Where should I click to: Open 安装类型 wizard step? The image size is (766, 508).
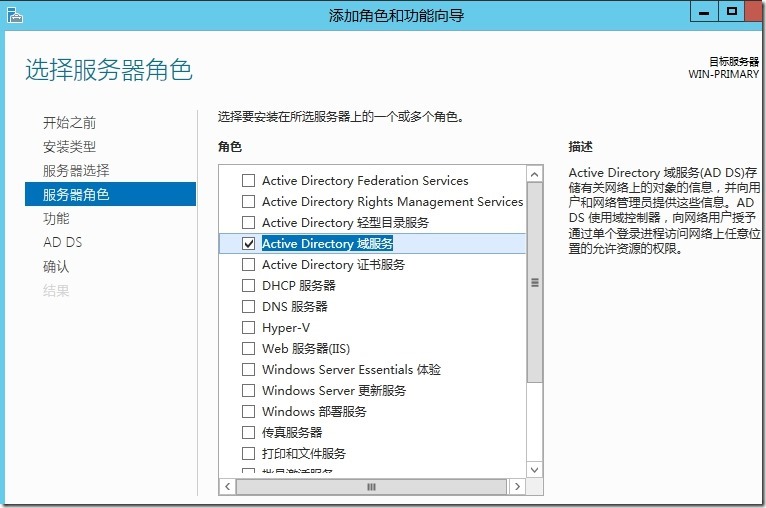tap(69, 147)
